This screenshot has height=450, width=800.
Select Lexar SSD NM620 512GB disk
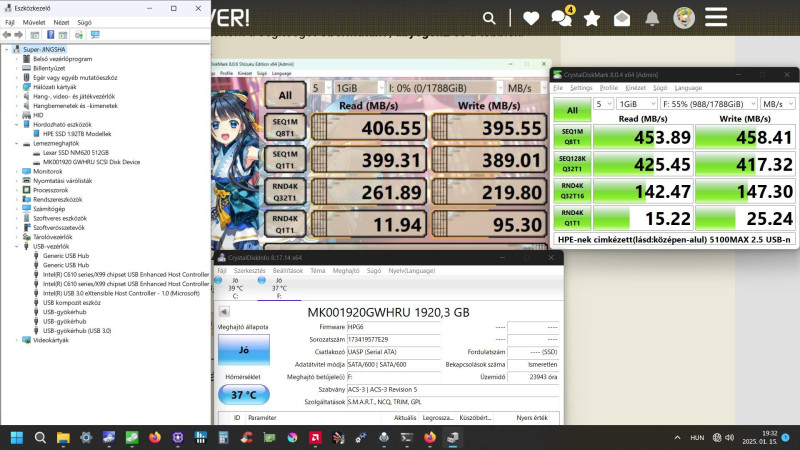76,153
